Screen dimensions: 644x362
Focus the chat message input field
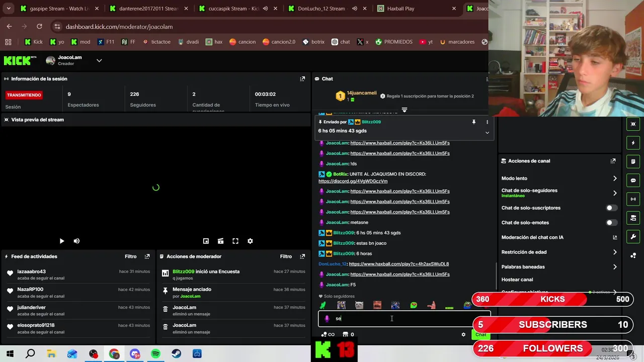404,319
